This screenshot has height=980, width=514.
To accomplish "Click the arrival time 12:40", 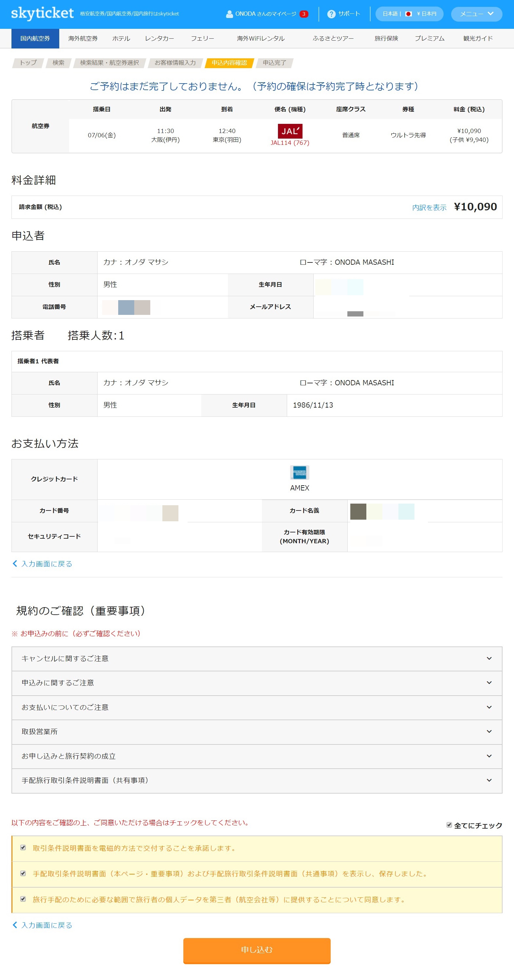I will coord(227,131).
